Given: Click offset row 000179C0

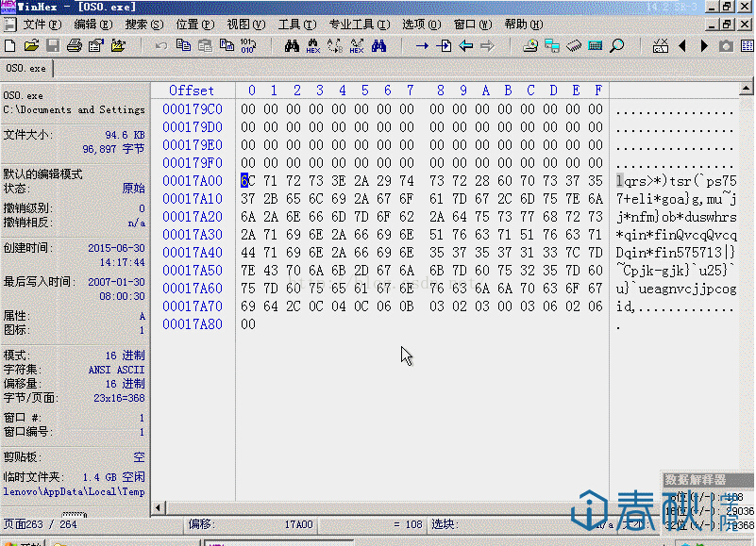Looking at the screenshot, I should (x=193, y=108).
